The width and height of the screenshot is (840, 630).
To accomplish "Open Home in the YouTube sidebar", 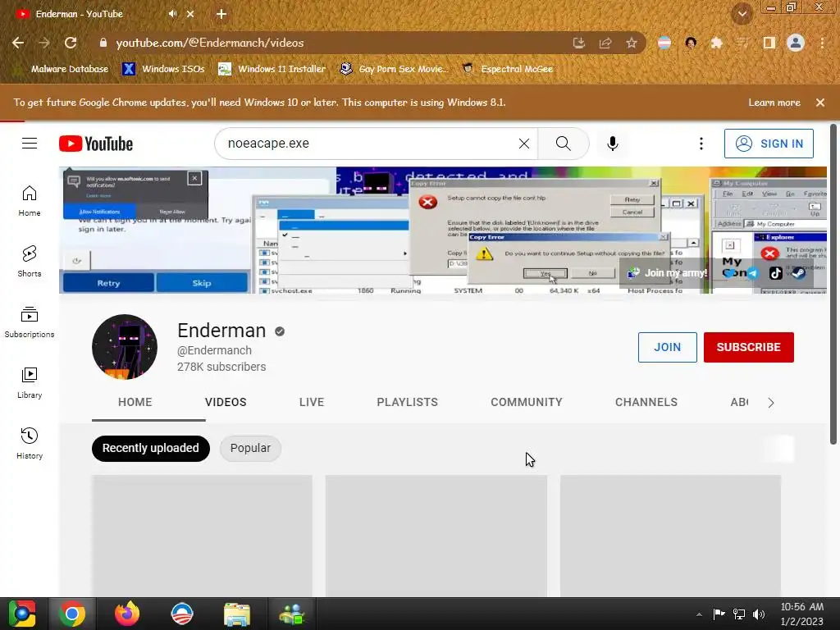I will (30, 201).
